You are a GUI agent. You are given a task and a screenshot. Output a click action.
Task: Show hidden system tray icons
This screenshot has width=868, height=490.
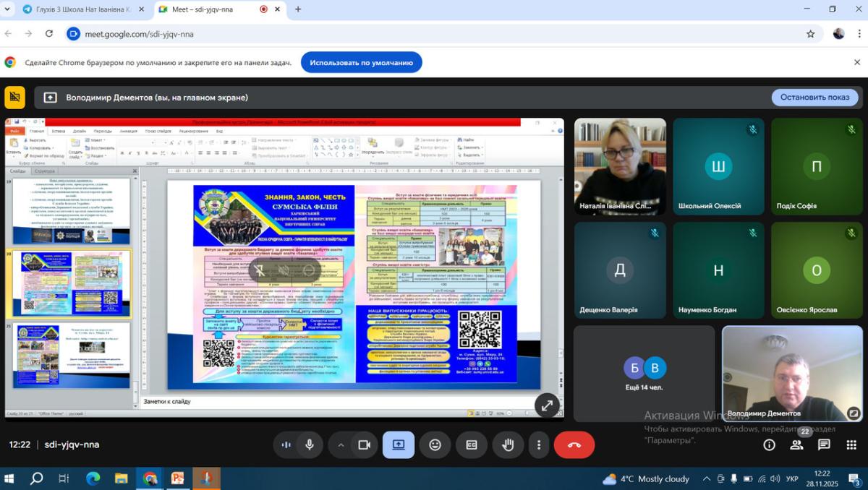707,478
